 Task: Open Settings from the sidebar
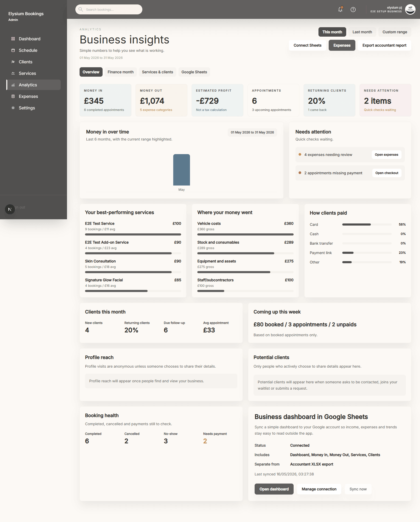tap(33, 108)
